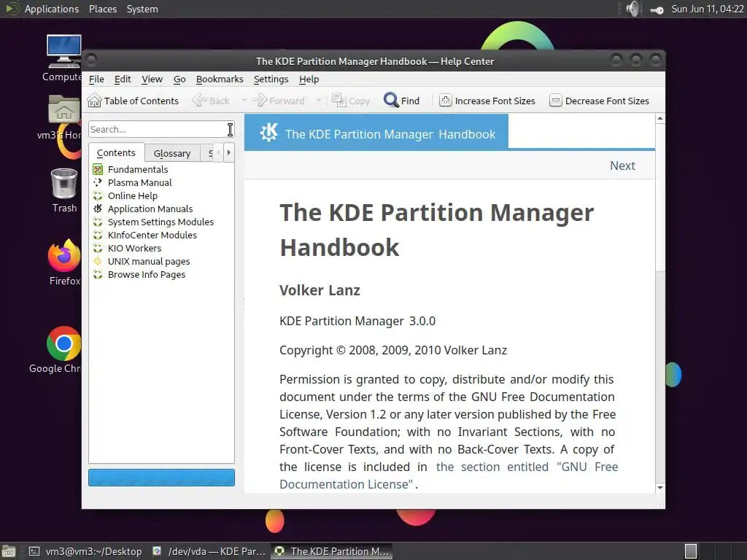Select Application Manuals in contents tree
747x560 pixels.
[150, 209]
